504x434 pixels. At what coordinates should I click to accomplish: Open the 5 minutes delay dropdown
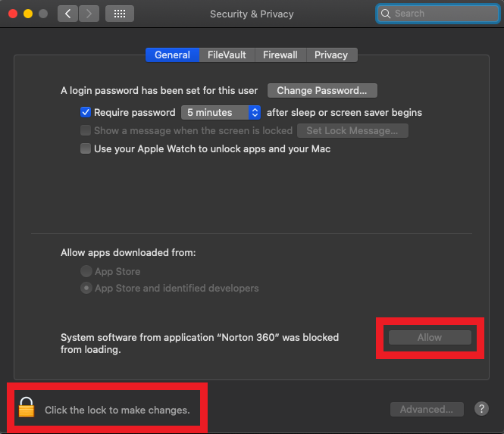[221, 112]
